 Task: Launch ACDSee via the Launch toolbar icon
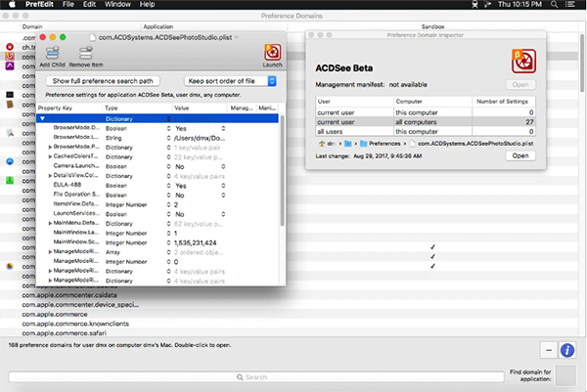pos(273,53)
